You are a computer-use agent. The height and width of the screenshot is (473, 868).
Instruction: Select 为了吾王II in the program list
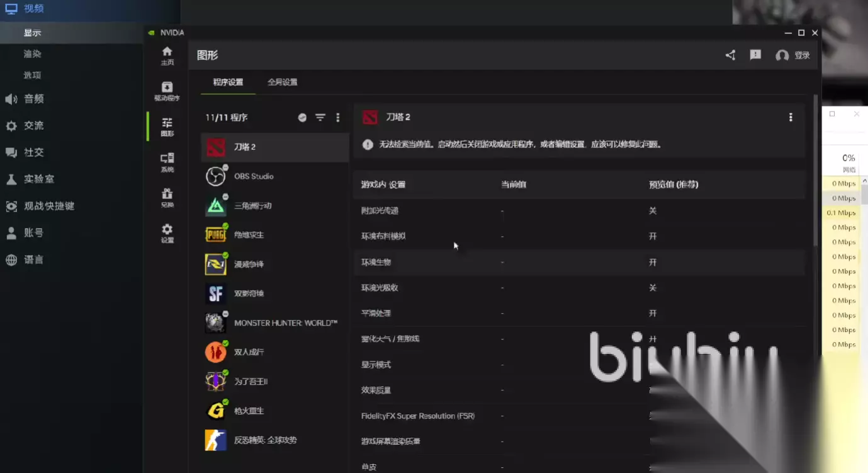(x=274, y=382)
